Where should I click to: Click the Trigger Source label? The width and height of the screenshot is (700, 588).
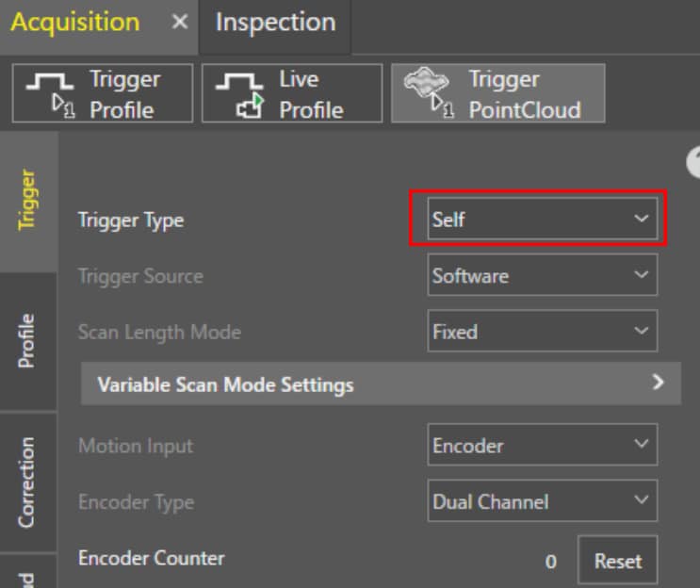point(140,276)
